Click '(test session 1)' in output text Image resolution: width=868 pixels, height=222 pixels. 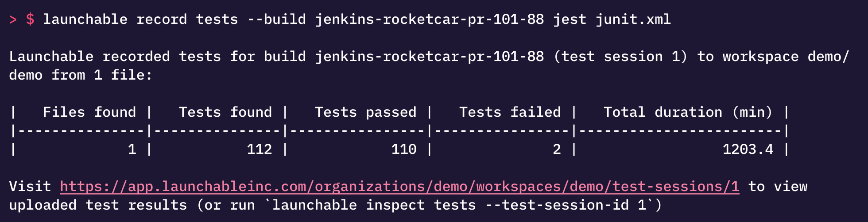tap(620, 57)
